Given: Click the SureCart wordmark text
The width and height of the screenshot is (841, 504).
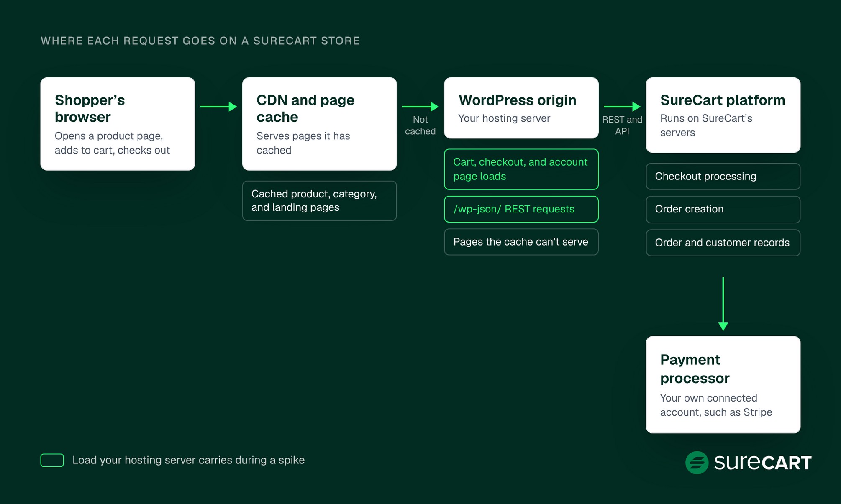Looking at the screenshot, I should click(x=763, y=463).
